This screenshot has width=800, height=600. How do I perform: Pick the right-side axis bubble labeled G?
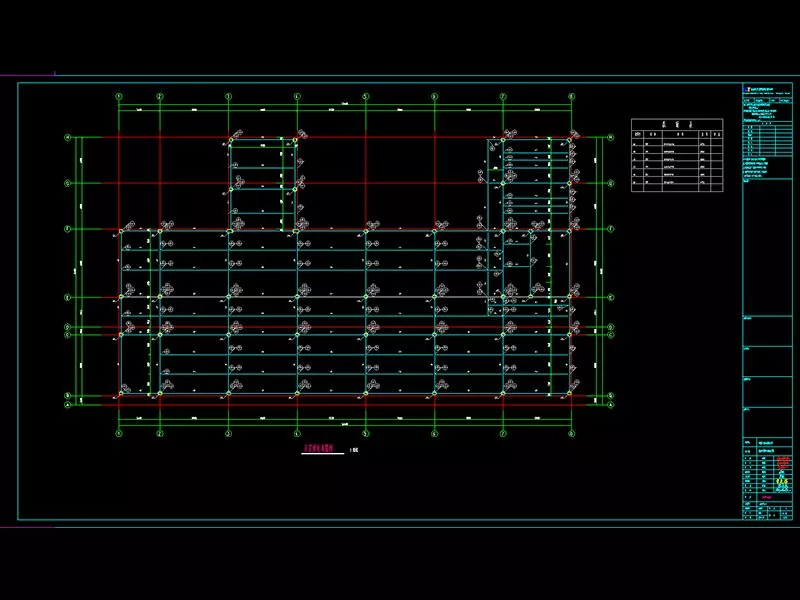[611, 183]
